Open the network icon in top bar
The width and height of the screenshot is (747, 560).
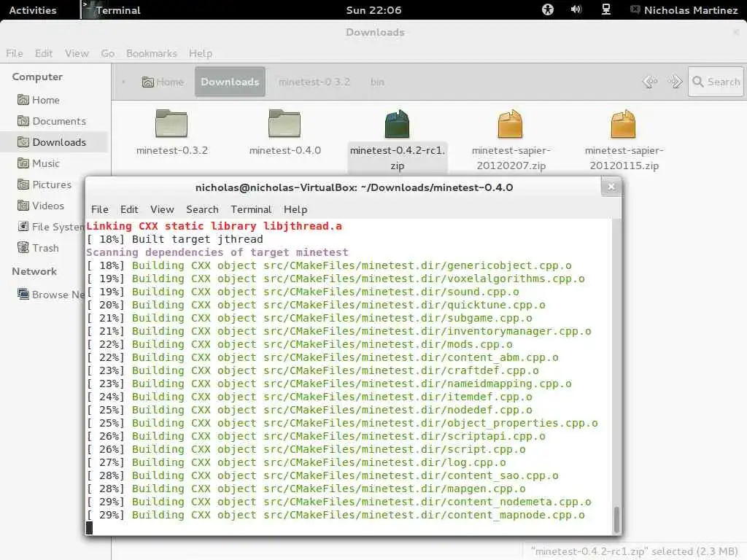coord(606,9)
